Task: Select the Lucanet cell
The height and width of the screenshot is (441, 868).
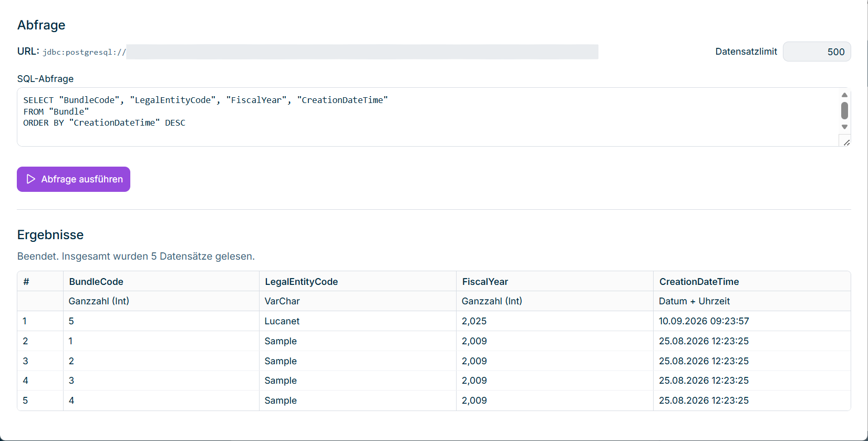Action: [358, 321]
